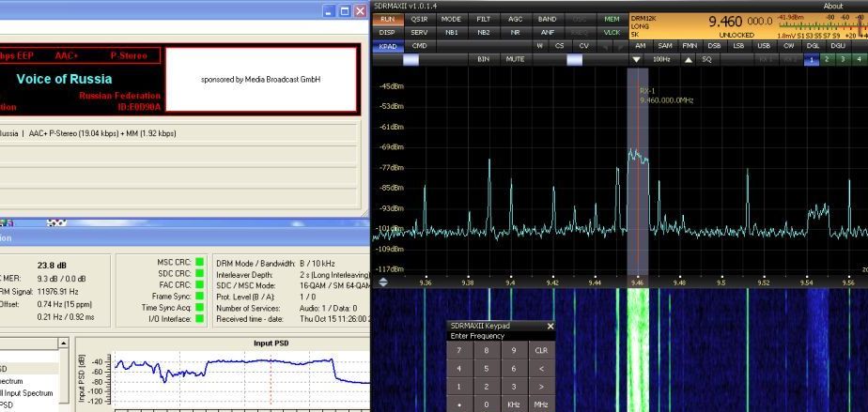Open the About menu item
Image resolution: width=868 pixels, height=412 pixels.
(833, 6)
